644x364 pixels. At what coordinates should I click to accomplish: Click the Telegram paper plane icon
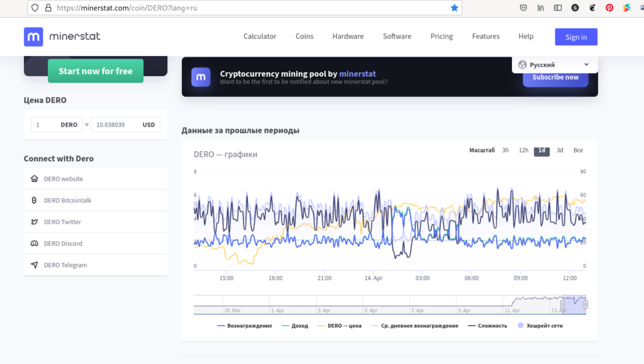[35, 265]
